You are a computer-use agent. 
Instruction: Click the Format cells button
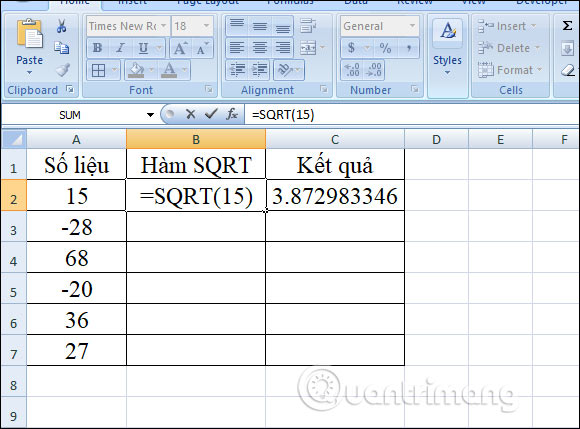click(510, 70)
